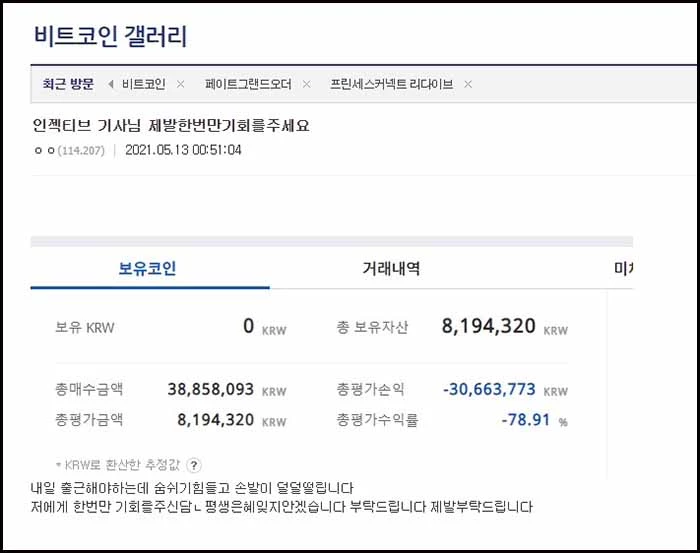Open the question mark help icon
The height and width of the screenshot is (553, 700).
click(194, 466)
